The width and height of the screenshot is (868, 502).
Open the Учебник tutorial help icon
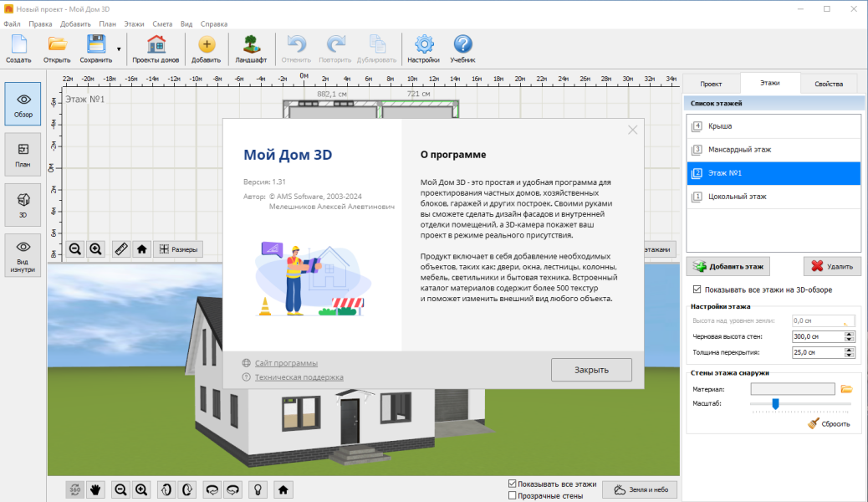462,49
